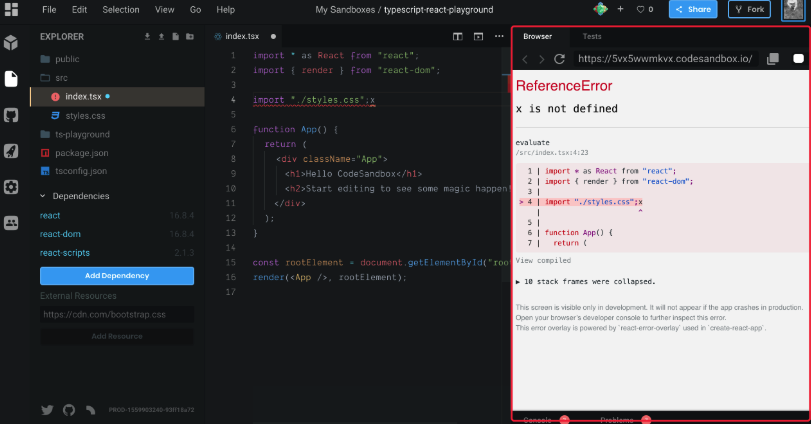This screenshot has width=811, height=424.
Task: Click the upload arrow icon in Explorer header
Action: click(161, 37)
